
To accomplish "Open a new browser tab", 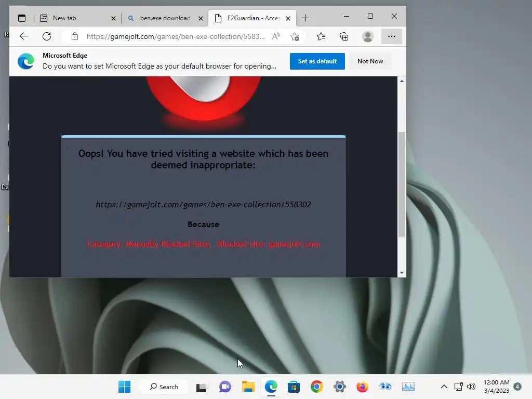I will [305, 18].
